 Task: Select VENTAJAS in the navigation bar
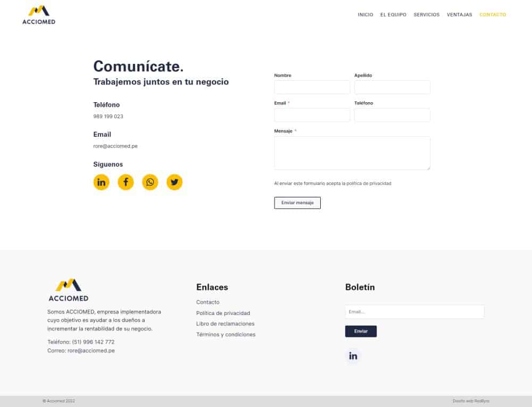tap(459, 15)
